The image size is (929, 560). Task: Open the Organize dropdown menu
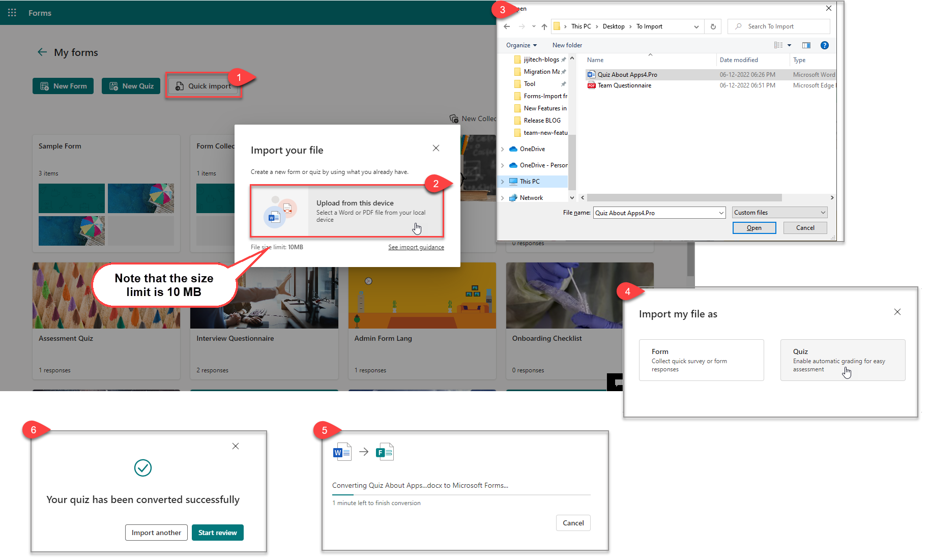[521, 45]
